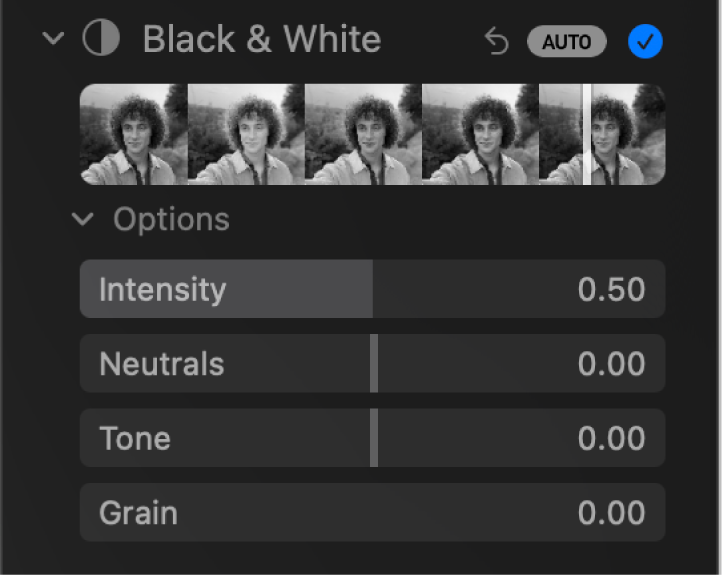Select the third black and white preview thumbnail
The height and width of the screenshot is (576, 724).
pos(363,134)
